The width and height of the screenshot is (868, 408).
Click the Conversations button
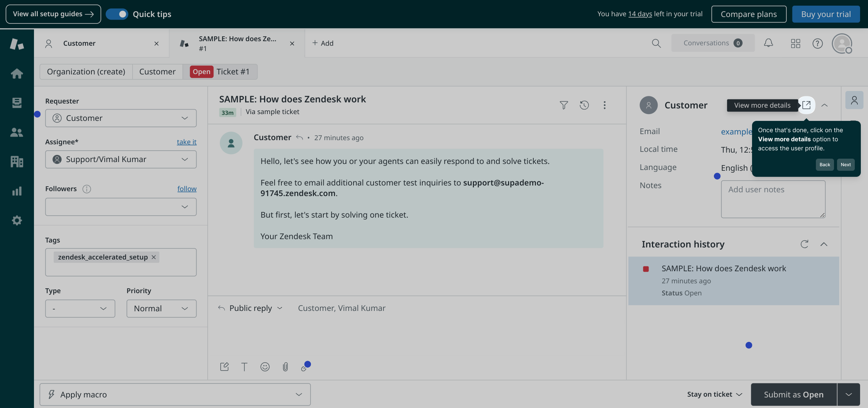pos(713,43)
